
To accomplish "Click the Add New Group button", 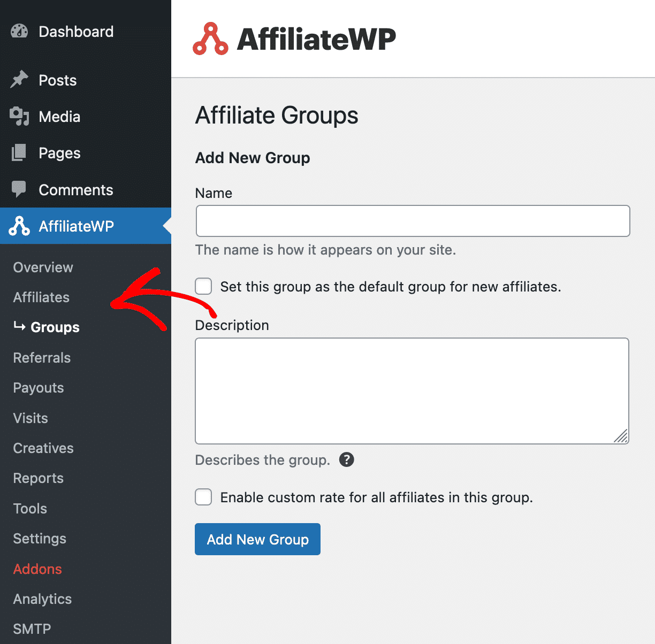I will (x=257, y=539).
